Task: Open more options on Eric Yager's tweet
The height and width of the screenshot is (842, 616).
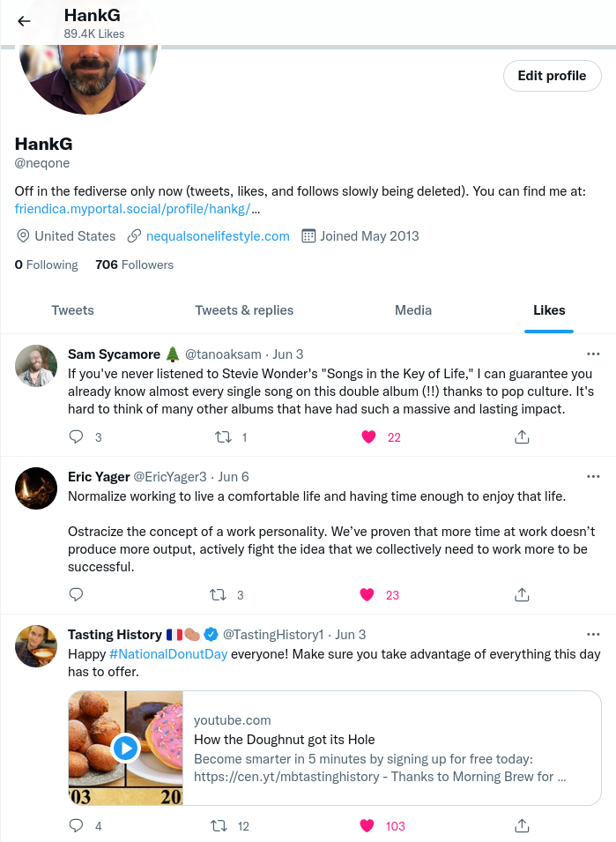Action: [x=593, y=476]
